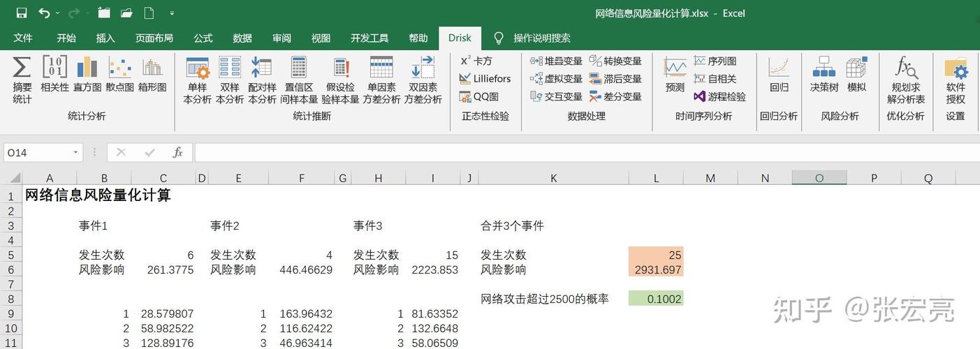Run 单因素方差分析 one-way ANOVA
The height and width of the screenshot is (349, 980).
click(381, 80)
